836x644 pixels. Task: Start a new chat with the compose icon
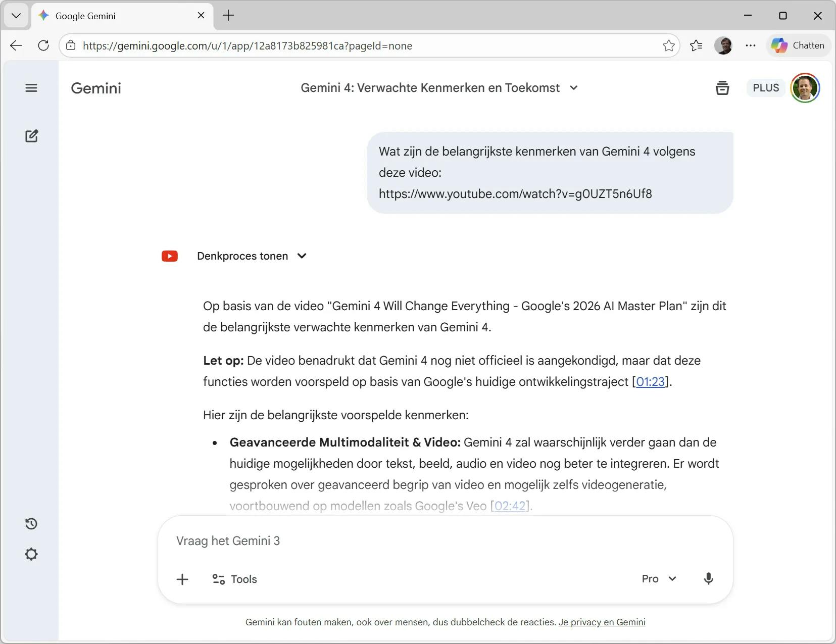31,136
